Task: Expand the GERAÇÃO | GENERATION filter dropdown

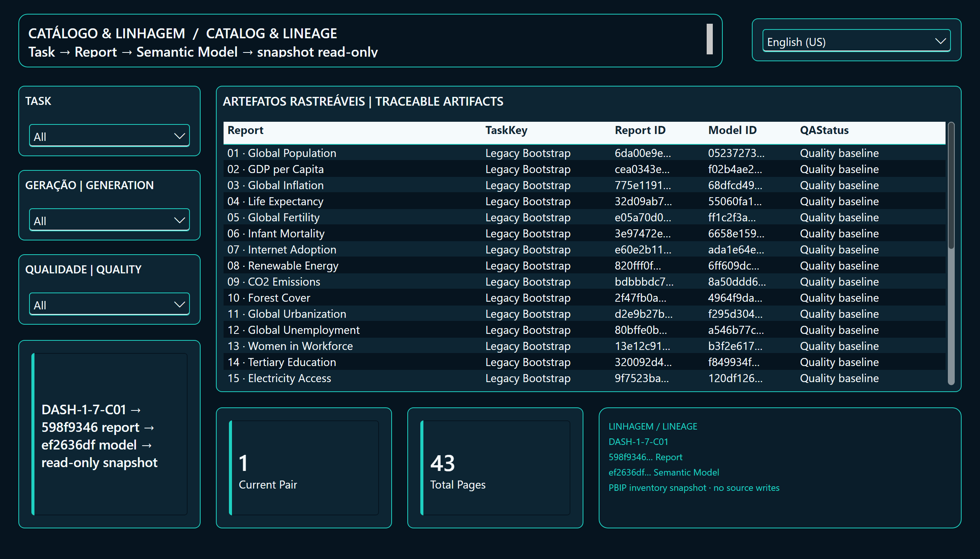Action: [x=109, y=220]
